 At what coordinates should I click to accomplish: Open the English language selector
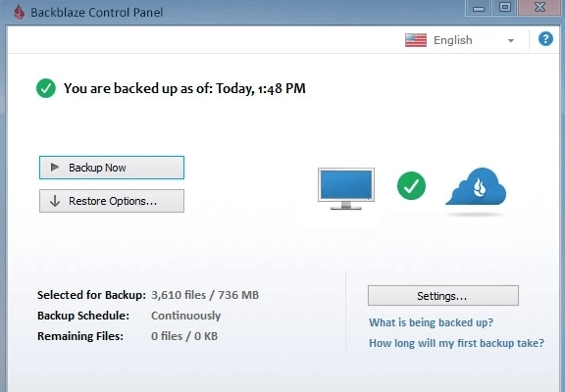pyautogui.click(x=460, y=40)
